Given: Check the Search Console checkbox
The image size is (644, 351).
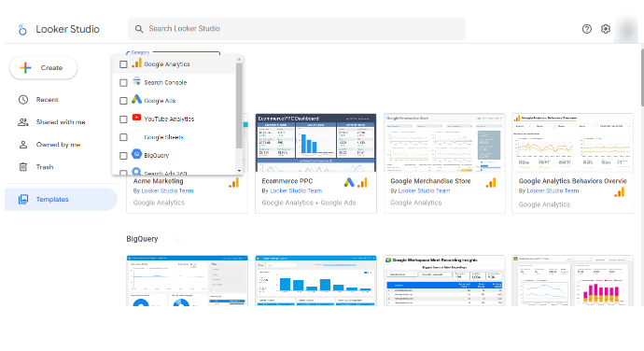Looking at the screenshot, I should pyautogui.click(x=123, y=82).
